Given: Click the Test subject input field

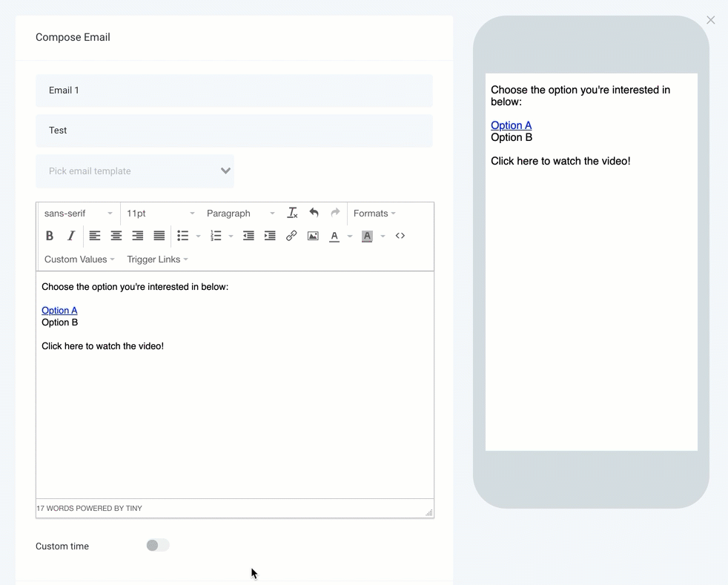Looking at the screenshot, I should pyautogui.click(x=234, y=130).
